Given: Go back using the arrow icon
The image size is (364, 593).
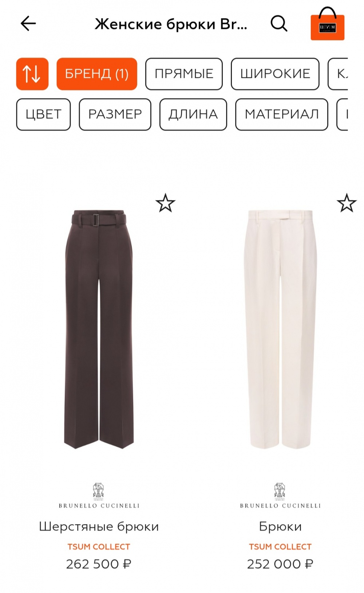Looking at the screenshot, I should click(x=28, y=24).
